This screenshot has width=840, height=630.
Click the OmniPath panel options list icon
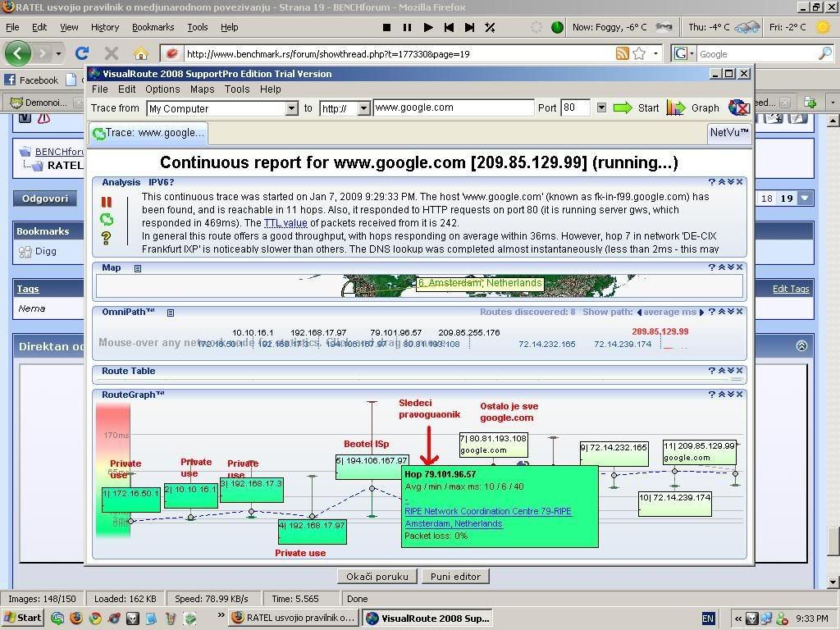tap(171, 313)
